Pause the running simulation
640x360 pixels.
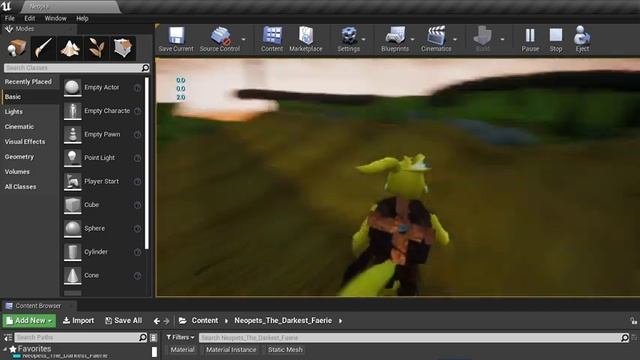[x=530, y=40]
